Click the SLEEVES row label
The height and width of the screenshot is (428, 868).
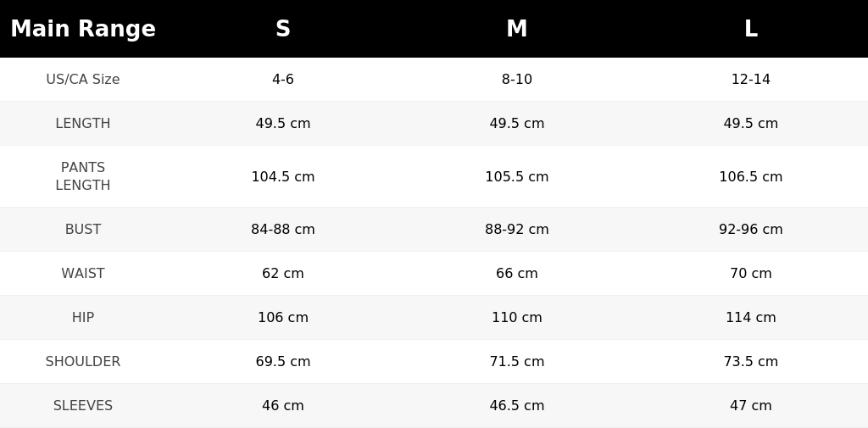tap(83, 405)
